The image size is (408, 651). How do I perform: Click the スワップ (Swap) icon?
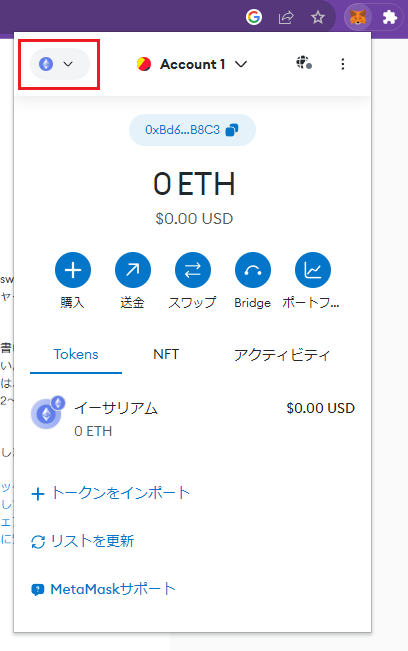[x=193, y=270]
